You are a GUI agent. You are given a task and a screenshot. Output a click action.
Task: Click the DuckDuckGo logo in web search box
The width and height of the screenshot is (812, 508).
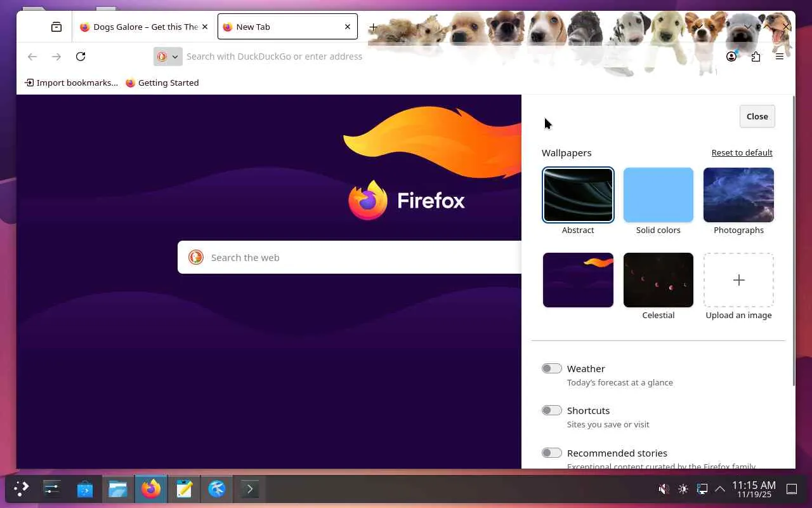click(x=196, y=257)
